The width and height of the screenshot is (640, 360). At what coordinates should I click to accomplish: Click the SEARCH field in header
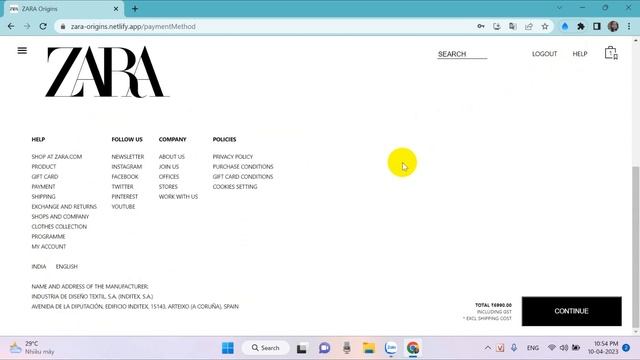tap(462, 54)
